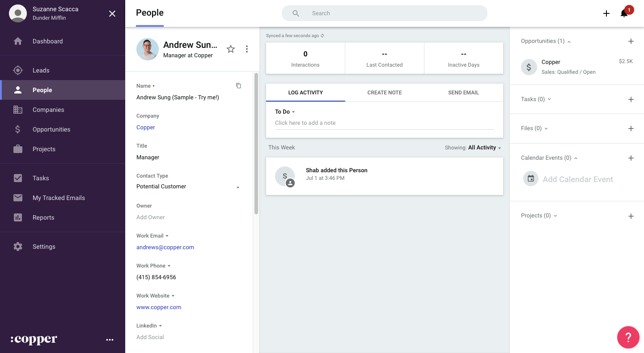
Task: Click the Leads target icon
Action: coord(18,70)
